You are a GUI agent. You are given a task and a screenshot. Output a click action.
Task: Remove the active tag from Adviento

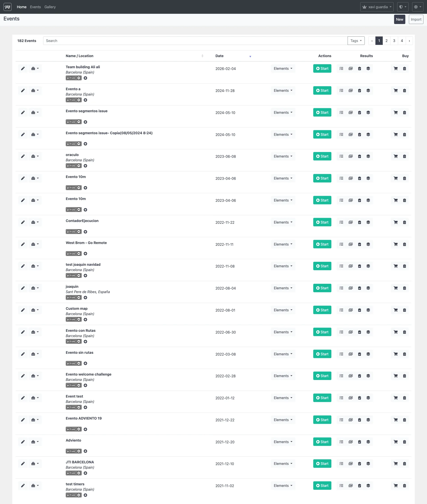point(79,451)
